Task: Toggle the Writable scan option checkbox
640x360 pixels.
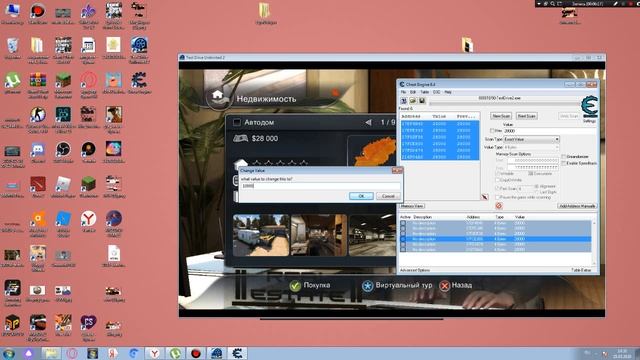Action: (x=498, y=173)
